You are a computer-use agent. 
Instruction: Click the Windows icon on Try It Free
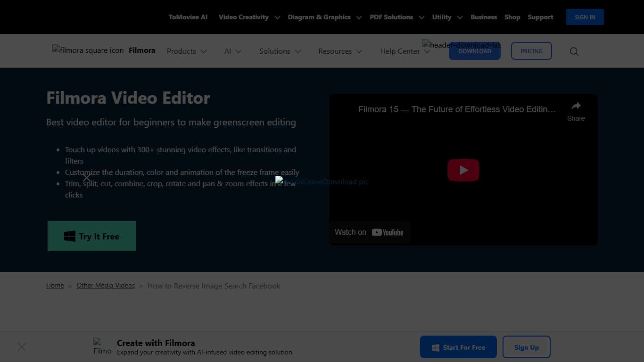pos(69,236)
